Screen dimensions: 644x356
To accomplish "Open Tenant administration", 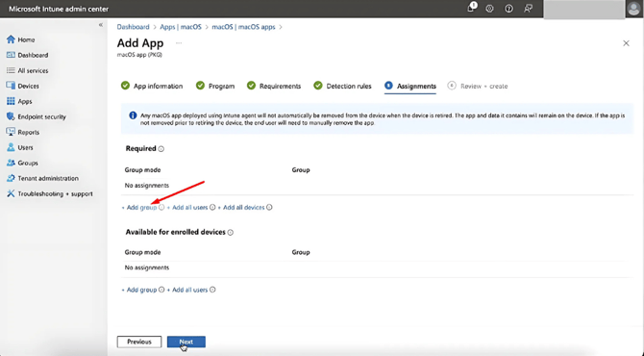I will pyautogui.click(x=42, y=178).
